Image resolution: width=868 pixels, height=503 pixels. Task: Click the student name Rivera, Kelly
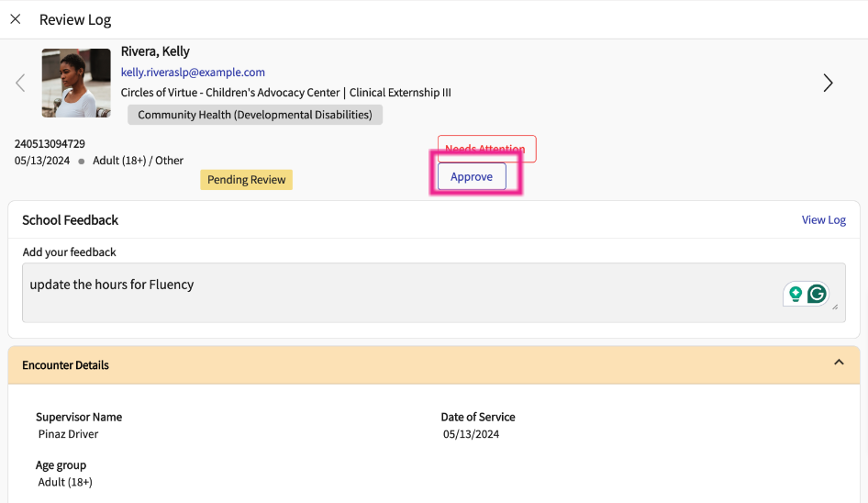(155, 51)
